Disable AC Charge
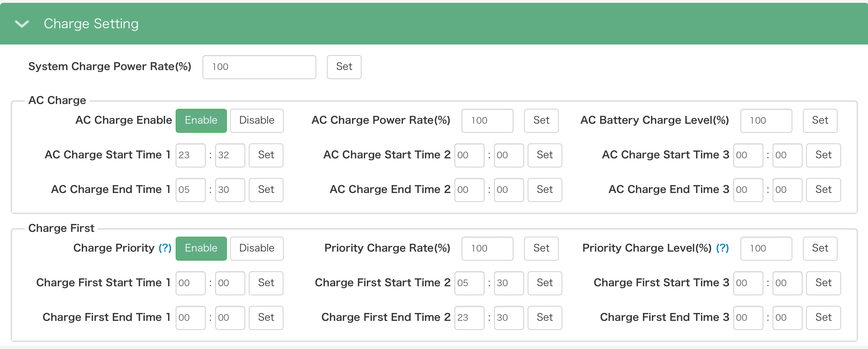This screenshot has width=868, height=349. (x=257, y=120)
